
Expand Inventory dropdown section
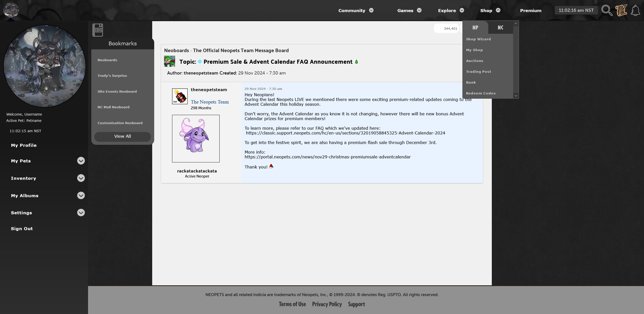tap(81, 178)
